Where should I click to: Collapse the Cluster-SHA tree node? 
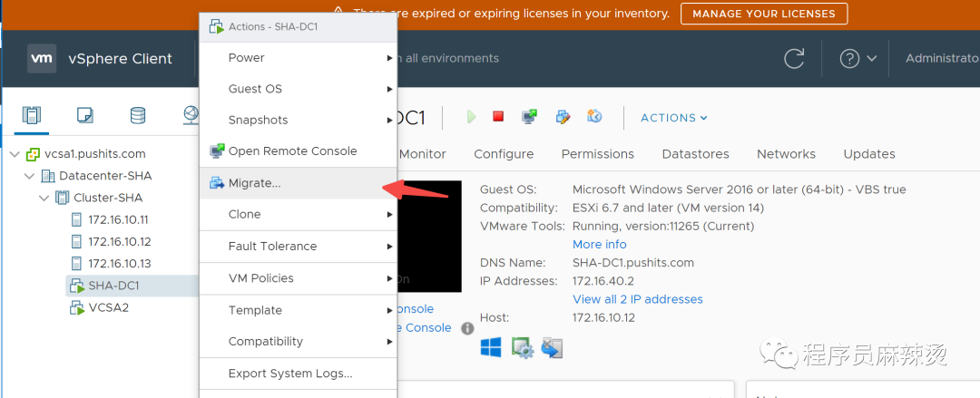click(x=44, y=198)
